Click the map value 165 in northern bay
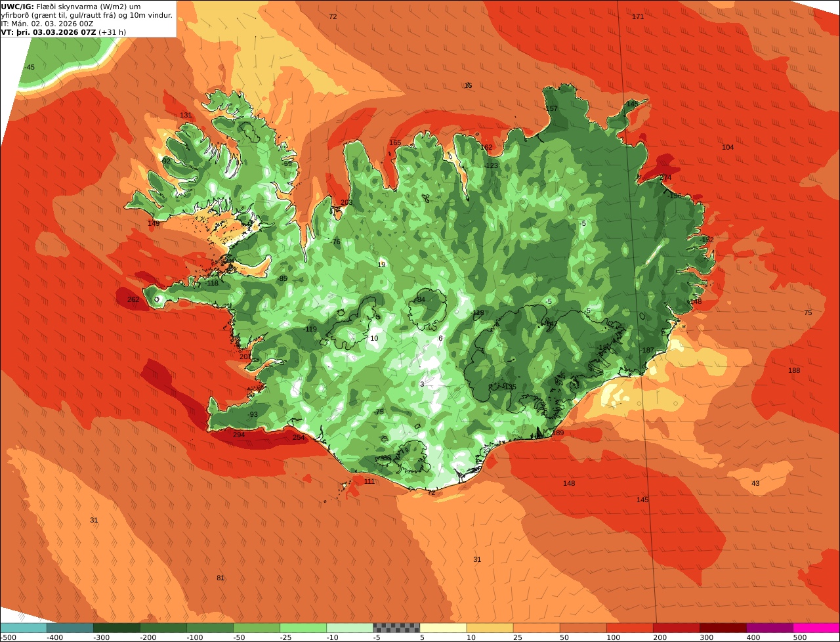Screen dimensions: 840x642 coord(395,142)
